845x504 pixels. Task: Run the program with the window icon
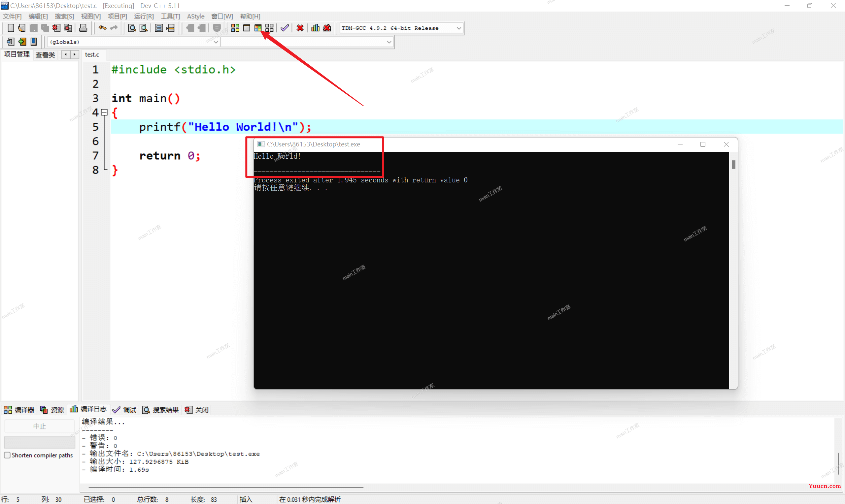click(247, 28)
